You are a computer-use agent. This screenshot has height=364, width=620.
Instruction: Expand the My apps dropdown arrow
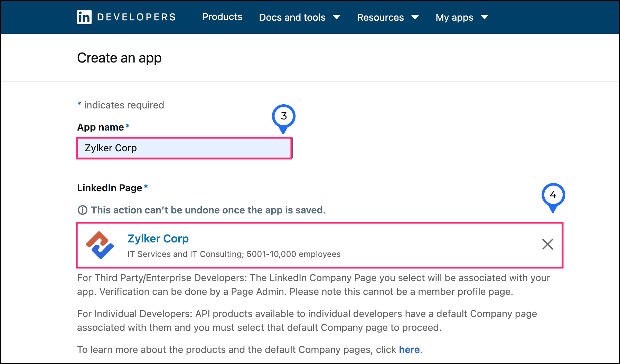coord(485,17)
